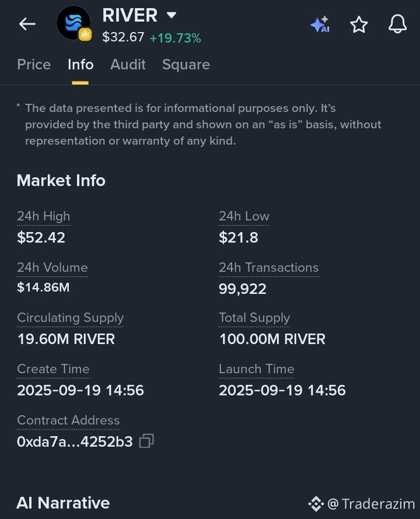Copy the contract address with copy icon
420x519 pixels.
pyautogui.click(x=146, y=441)
